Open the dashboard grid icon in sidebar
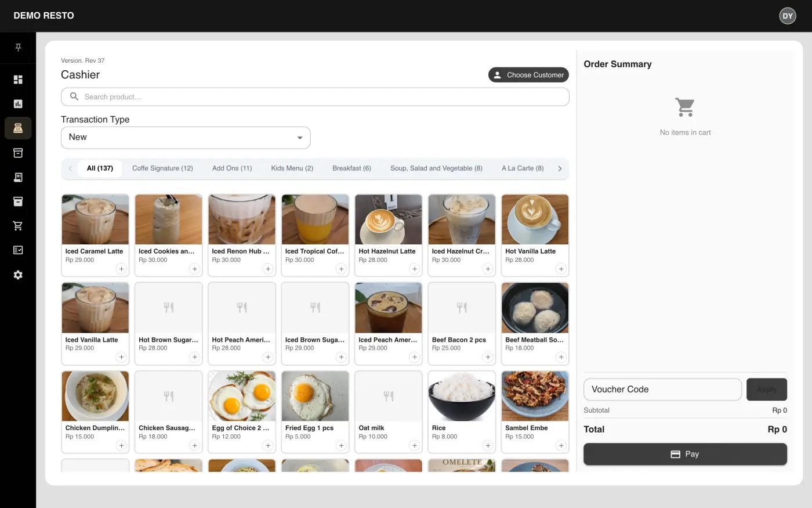 coord(18,80)
